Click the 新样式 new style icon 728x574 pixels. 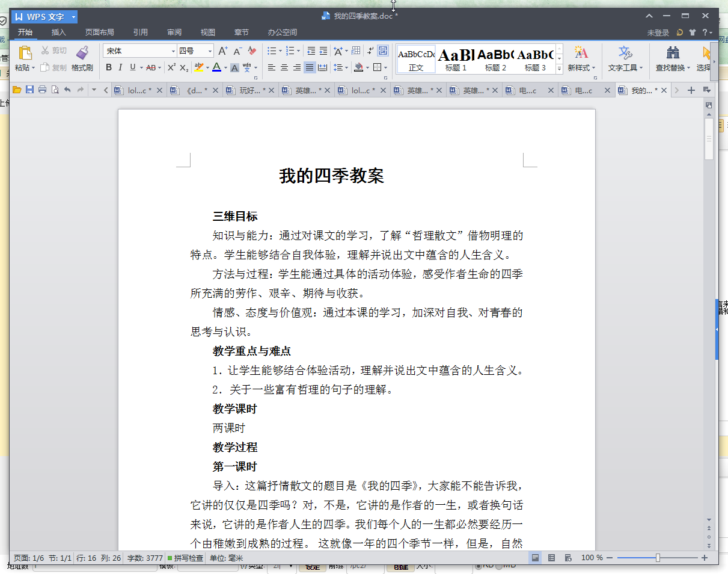[x=581, y=52]
